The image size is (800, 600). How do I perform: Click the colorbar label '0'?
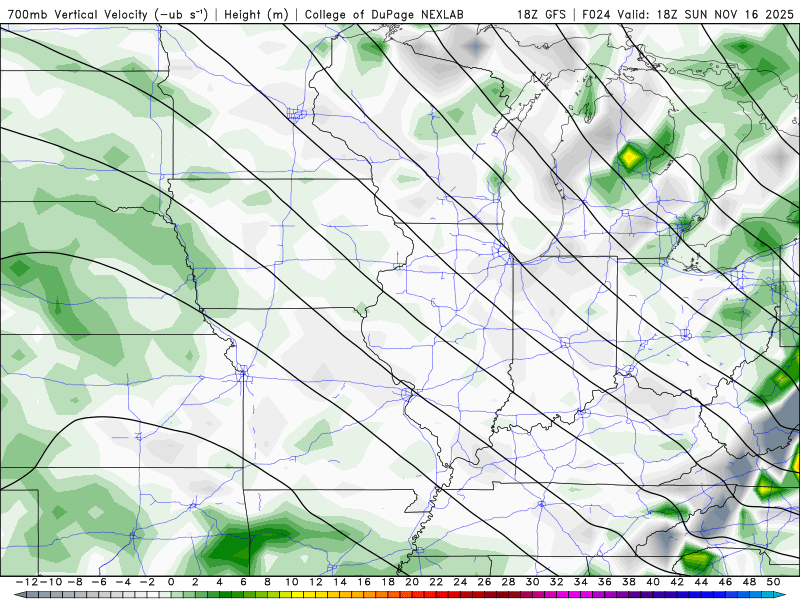tap(171, 582)
